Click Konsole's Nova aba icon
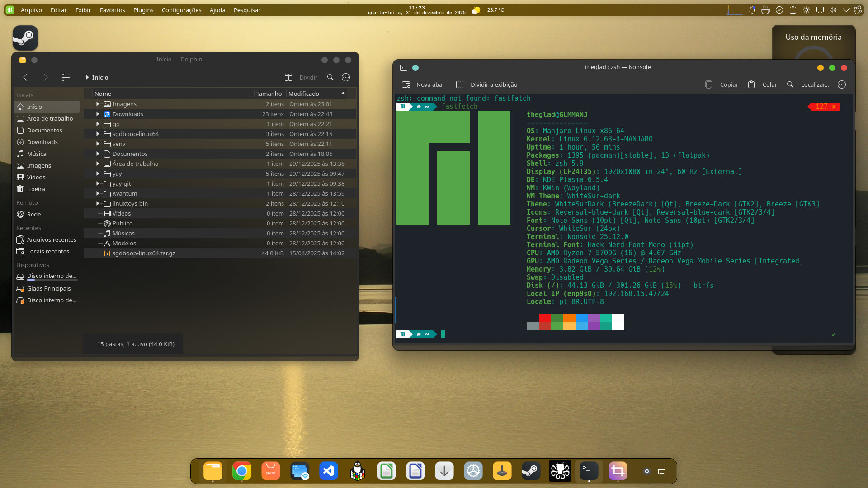 click(x=406, y=84)
